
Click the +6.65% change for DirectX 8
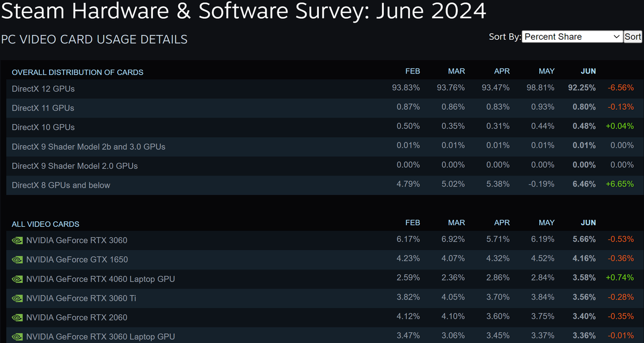point(620,184)
